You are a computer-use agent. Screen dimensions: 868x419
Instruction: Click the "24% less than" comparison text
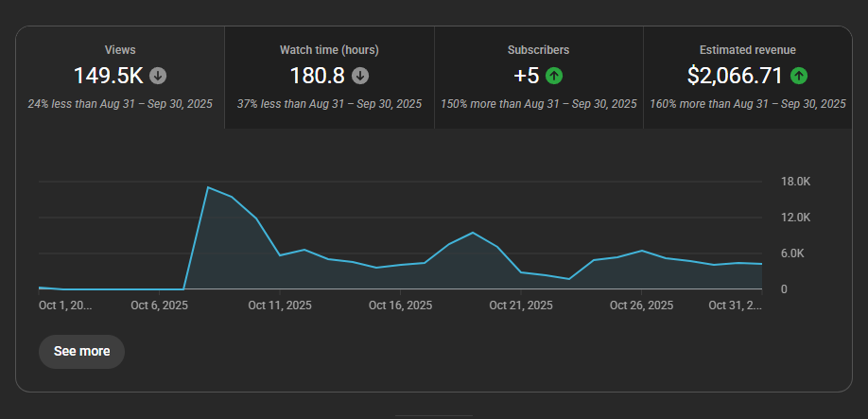tap(120, 104)
